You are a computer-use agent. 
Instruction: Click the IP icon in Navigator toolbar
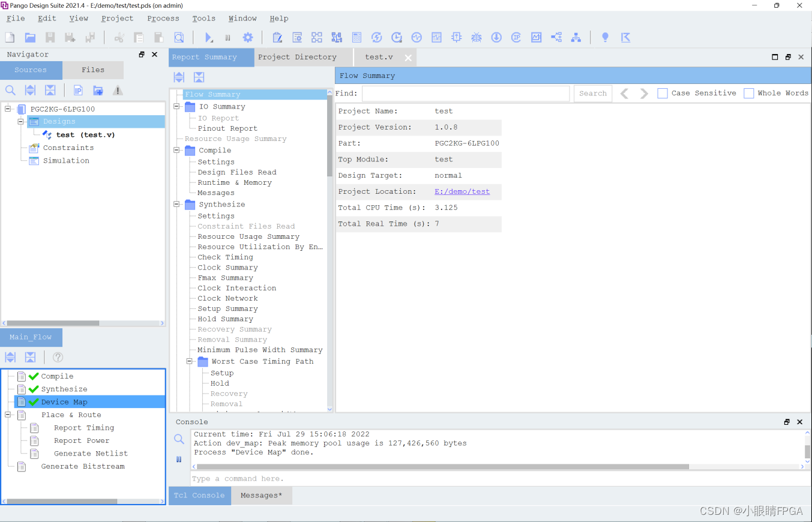click(x=78, y=91)
